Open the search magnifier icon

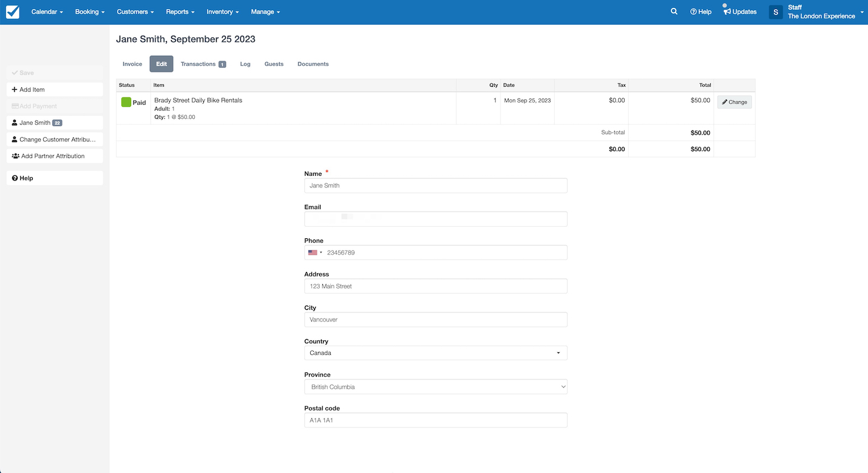point(674,12)
